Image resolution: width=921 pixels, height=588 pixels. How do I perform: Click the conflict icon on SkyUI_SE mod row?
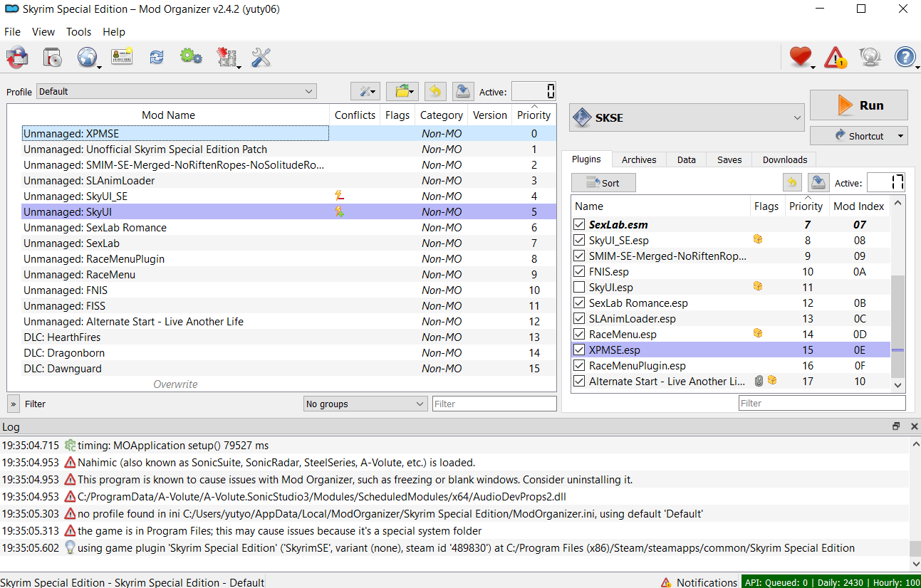coord(340,196)
